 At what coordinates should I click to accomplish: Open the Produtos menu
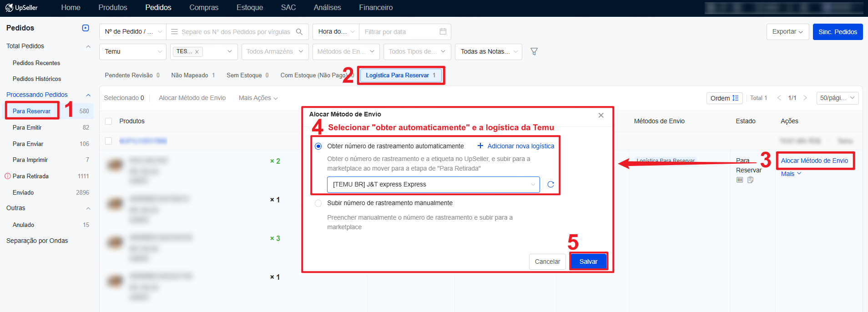(x=113, y=8)
